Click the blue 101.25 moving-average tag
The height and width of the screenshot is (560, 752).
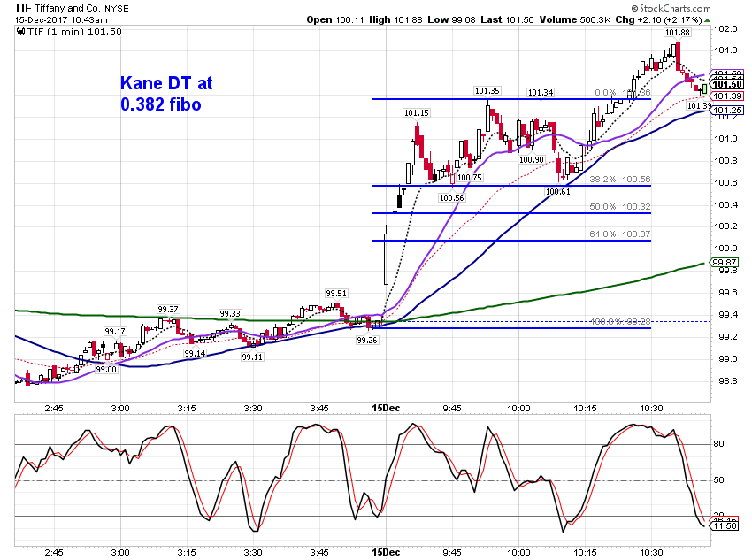(x=726, y=111)
